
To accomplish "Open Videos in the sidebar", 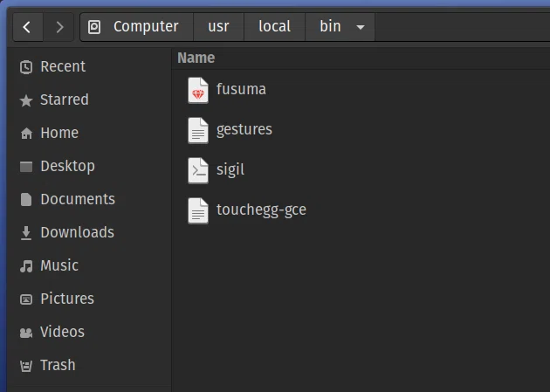I will 89,333.
